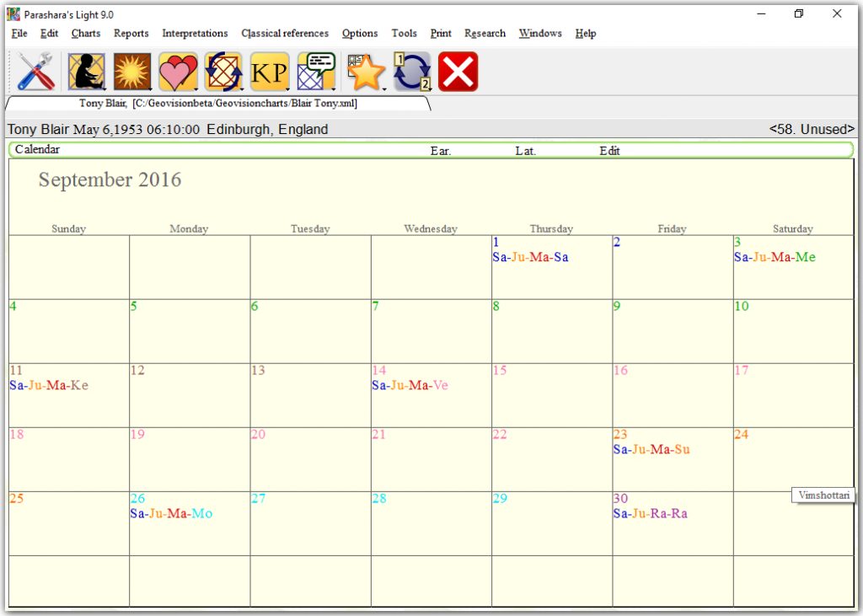Open the compatibility hearts icon
The image size is (863, 616).
pos(178,72)
